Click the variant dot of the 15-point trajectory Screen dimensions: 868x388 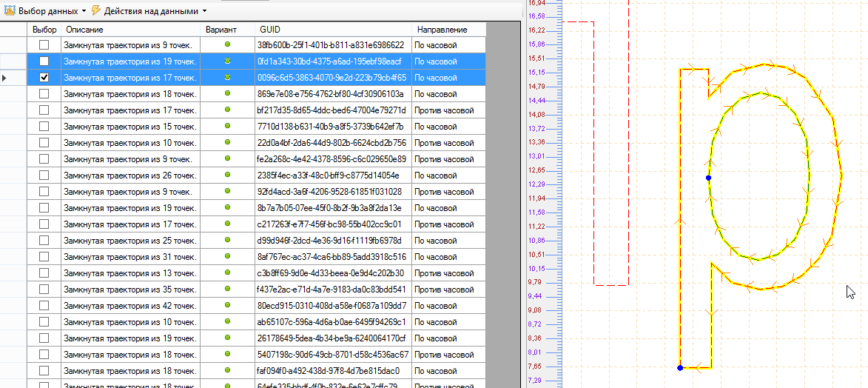coord(227,126)
